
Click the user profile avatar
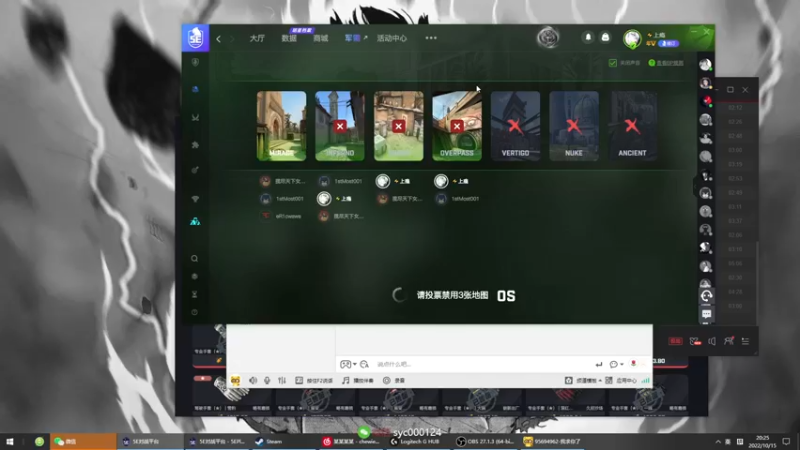(632, 39)
